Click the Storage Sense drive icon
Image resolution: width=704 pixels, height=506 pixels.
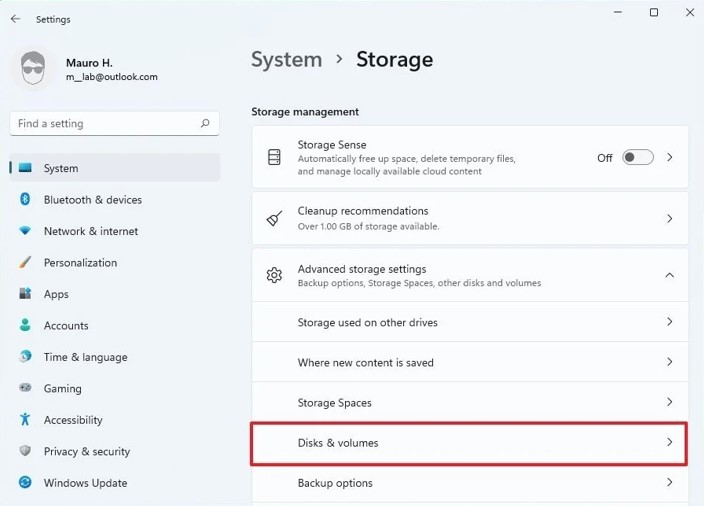coord(274,157)
